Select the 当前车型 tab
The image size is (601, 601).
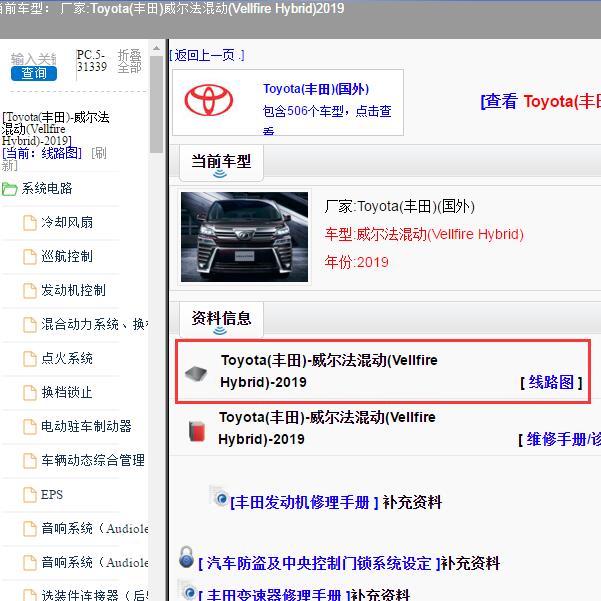pos(221,162)
